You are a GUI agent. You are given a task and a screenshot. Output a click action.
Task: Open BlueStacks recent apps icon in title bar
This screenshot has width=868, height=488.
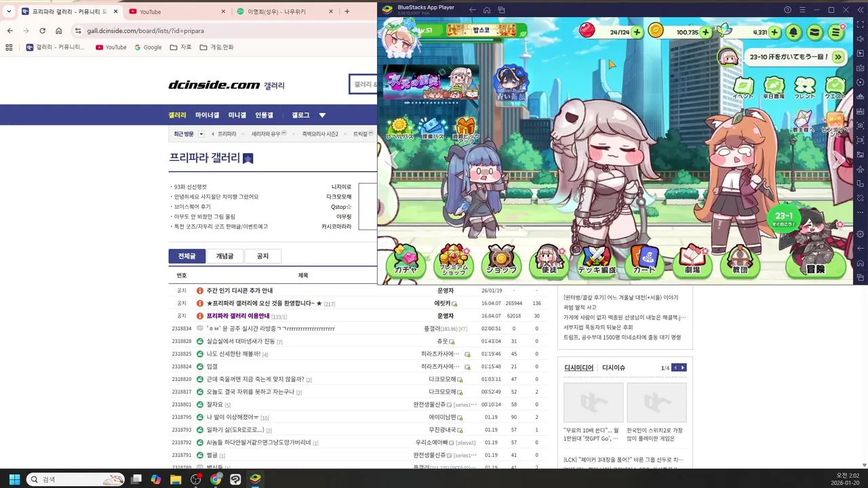pyautogui.click(x=502, y=10)
